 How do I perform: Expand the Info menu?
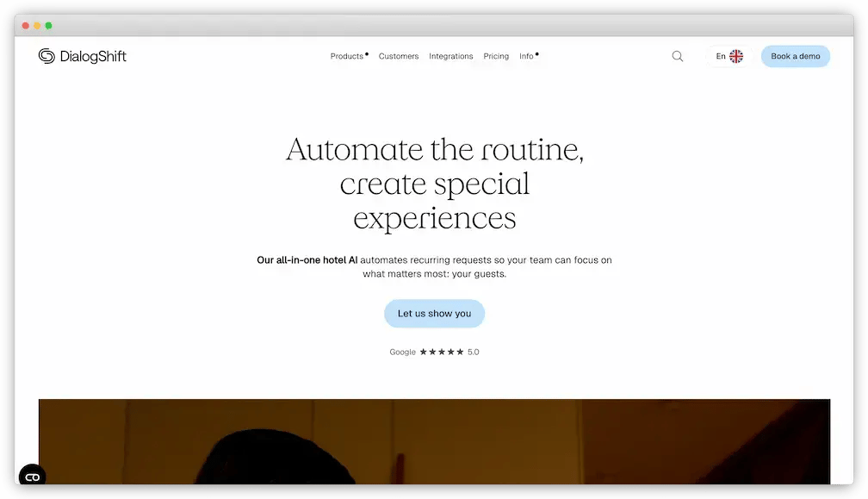pos(529,56)
